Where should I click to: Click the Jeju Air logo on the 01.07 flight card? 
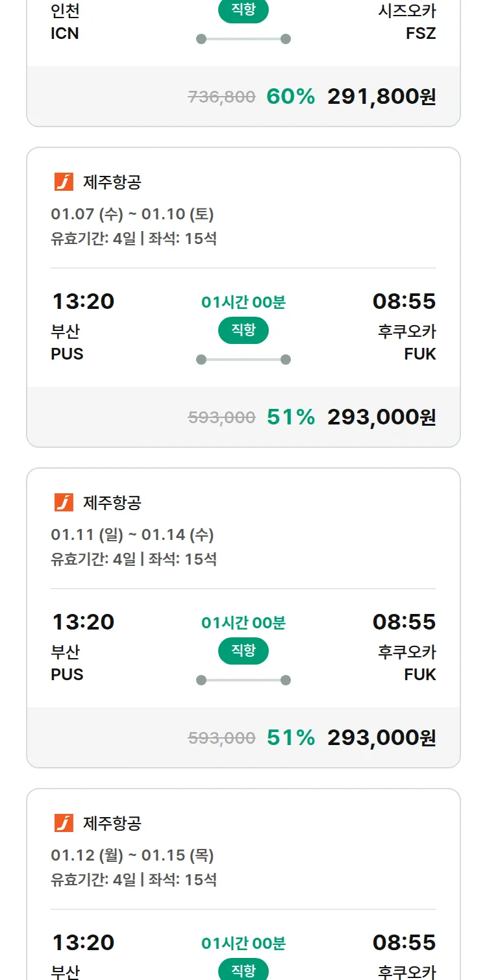coord(64,182)
